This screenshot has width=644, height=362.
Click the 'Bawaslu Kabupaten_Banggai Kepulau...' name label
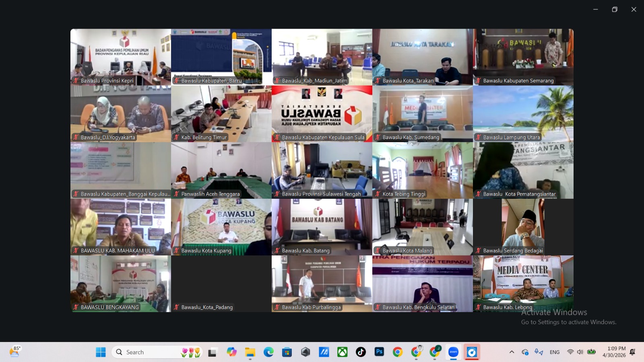[x=126, y=194]
